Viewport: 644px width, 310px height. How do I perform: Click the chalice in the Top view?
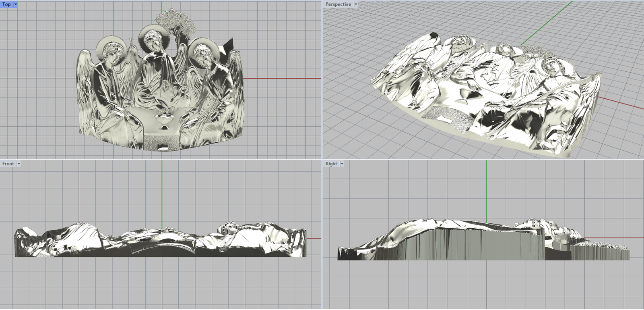click(164, 120)
